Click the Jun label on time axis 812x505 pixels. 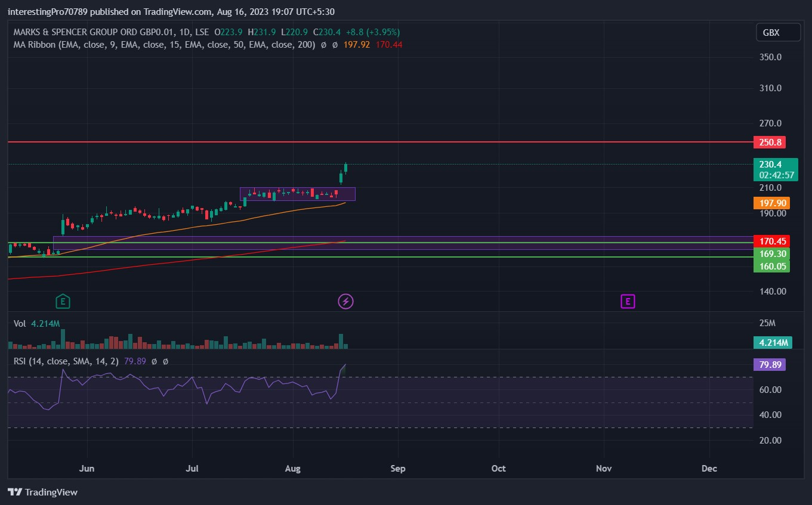[x=87, y=468]
